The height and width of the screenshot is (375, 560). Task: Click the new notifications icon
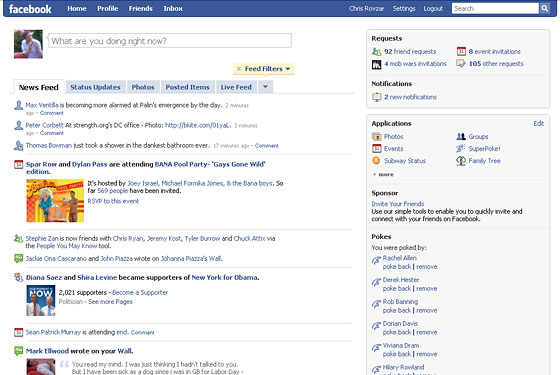376,97
